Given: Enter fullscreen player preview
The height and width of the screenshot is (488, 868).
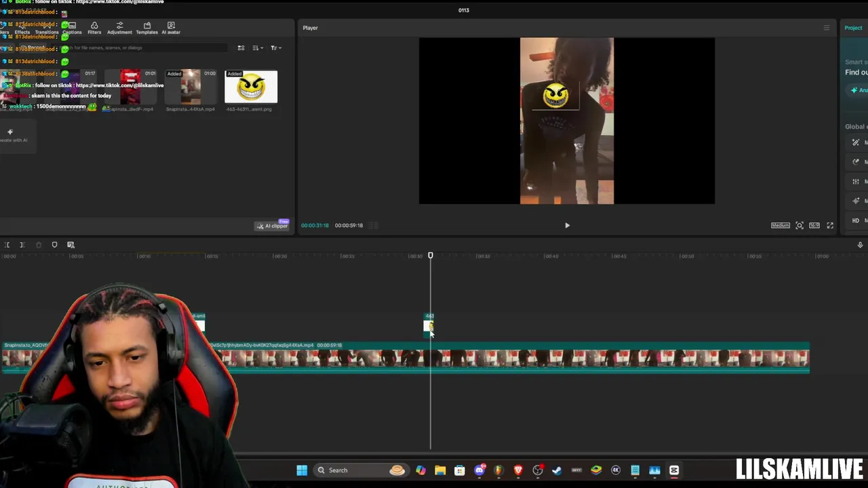Looking at the screenshot, I should coord(830,226).
